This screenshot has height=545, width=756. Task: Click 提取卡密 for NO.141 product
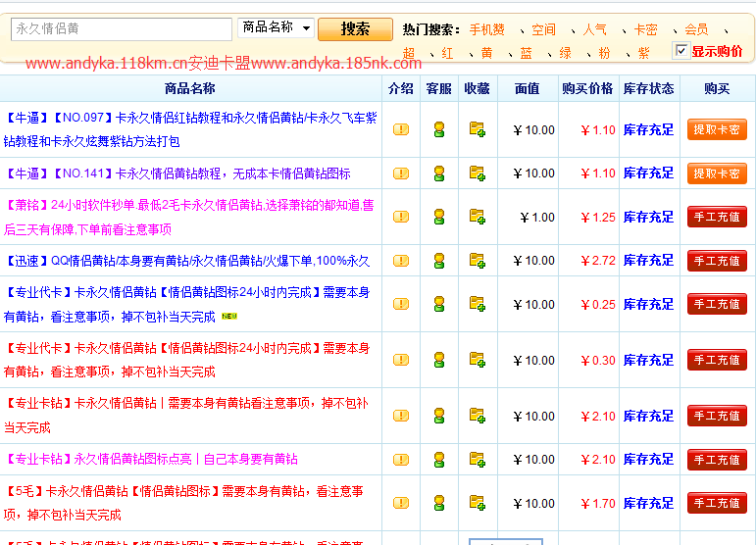[717, 173]
